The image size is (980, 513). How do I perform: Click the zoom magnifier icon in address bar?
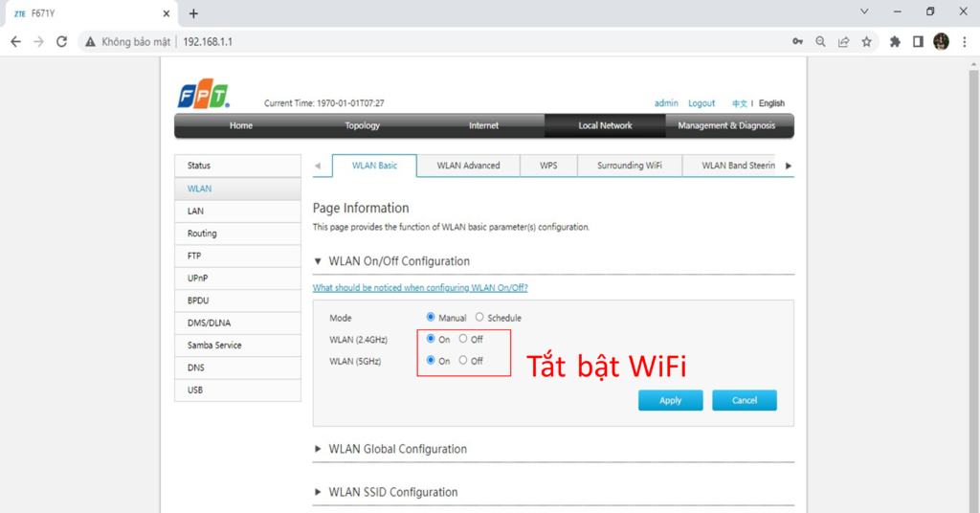820,42
